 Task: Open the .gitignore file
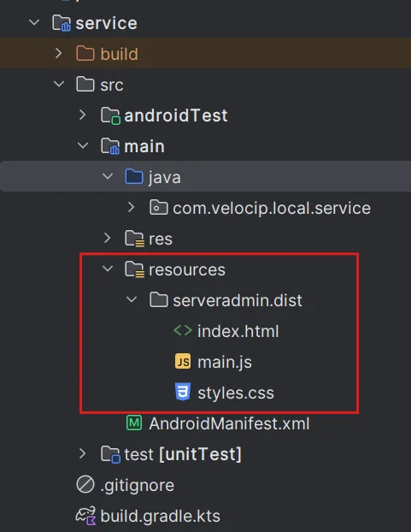(x=138, y=486)
